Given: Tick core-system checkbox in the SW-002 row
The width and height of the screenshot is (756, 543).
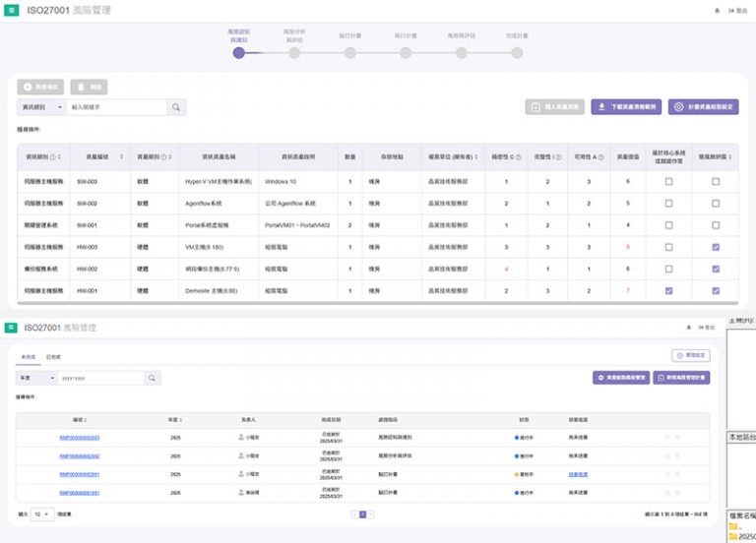Looking at the screenshot, I should pos(668,204).
